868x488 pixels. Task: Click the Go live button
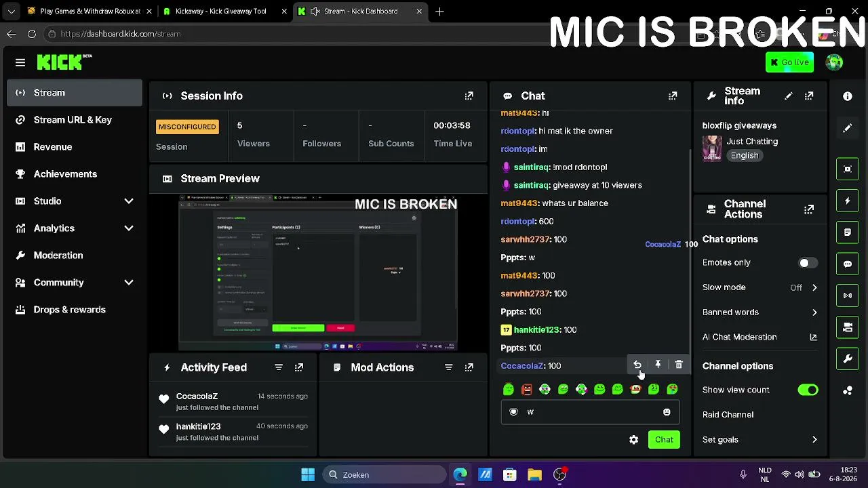[x=790, y=62]
